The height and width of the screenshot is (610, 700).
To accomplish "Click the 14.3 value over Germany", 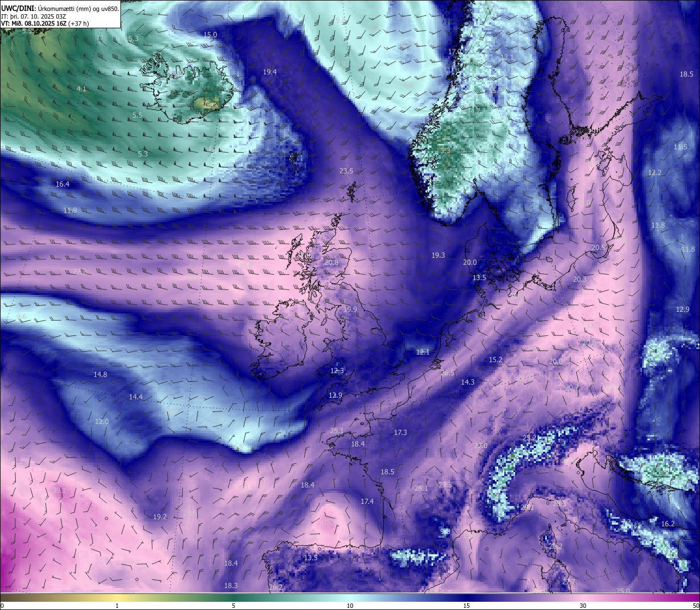I will click(x=468, y=382).
